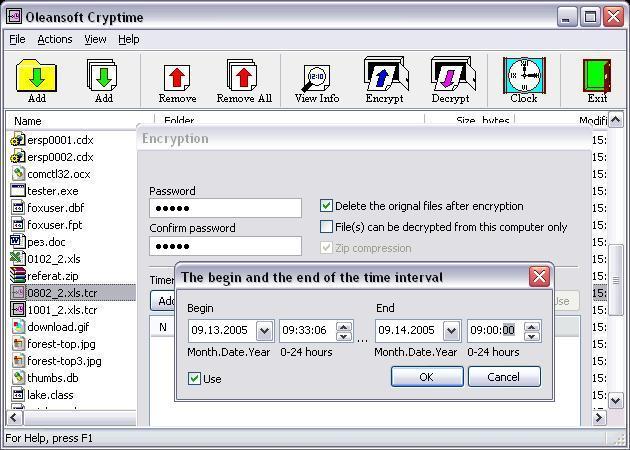
Task: Select 1001_2.xls.tcr encrypted file icon
Action: point(18,309)
